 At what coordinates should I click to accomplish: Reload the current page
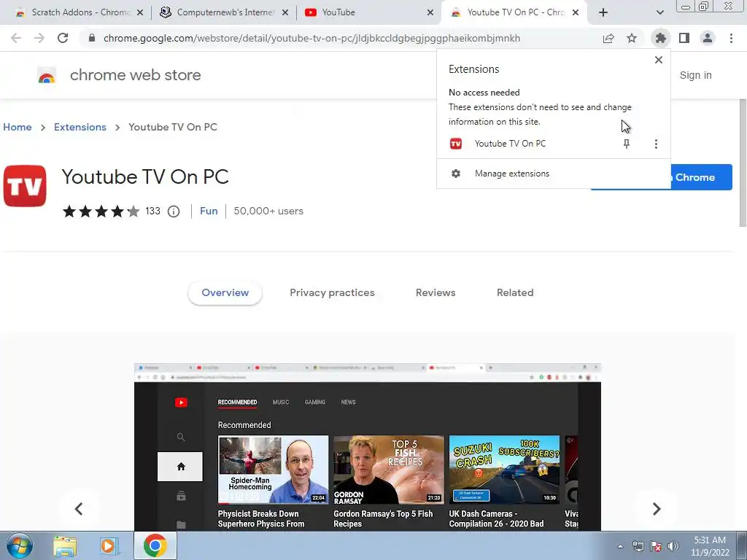(x=63, y=38)
